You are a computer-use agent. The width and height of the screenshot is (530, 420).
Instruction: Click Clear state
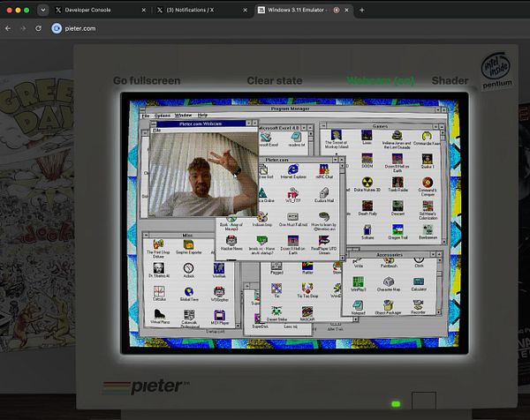tap(275, 80)
